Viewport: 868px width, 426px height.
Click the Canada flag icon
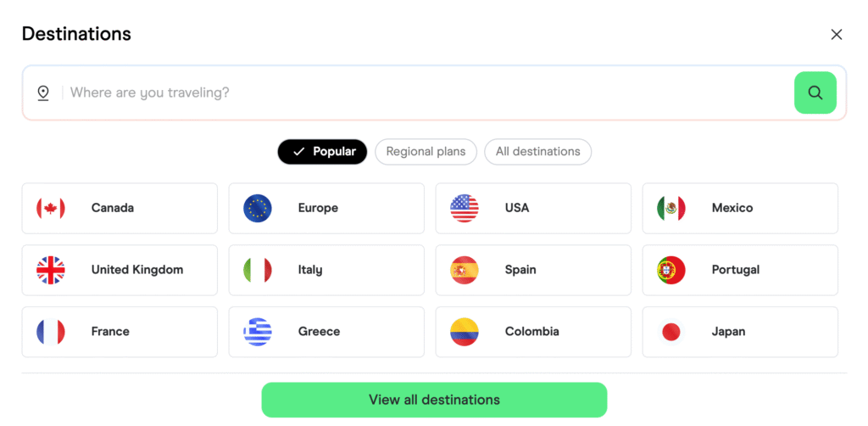pos(51,208)
